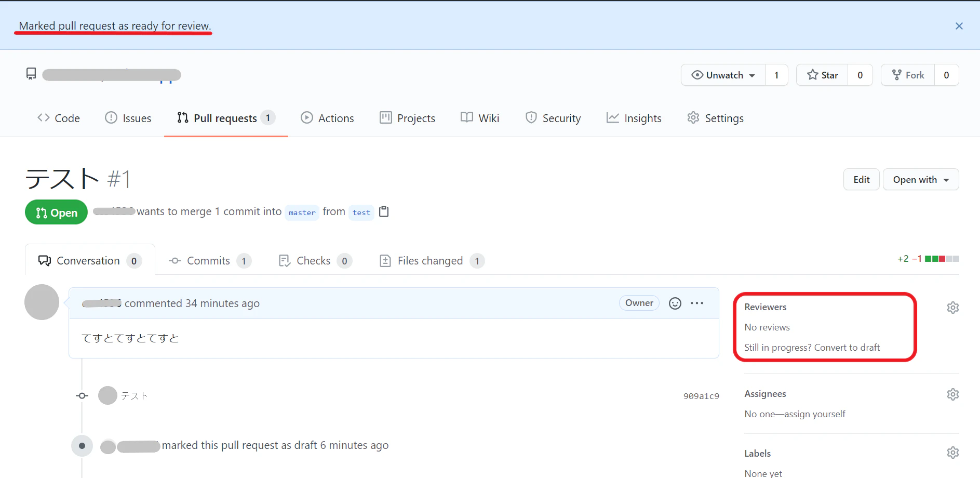Screen dimensions: 980x478
Task: Open the Wiki tab
Action: [480, 118]
